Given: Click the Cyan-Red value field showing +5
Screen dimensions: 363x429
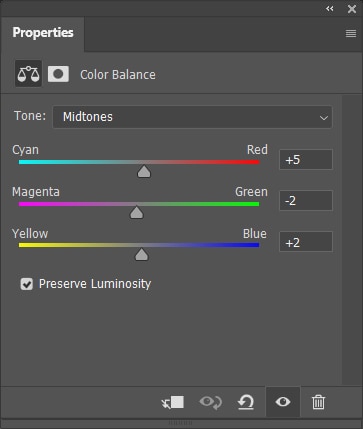Looking at the screenshot, I should (306, 160).
